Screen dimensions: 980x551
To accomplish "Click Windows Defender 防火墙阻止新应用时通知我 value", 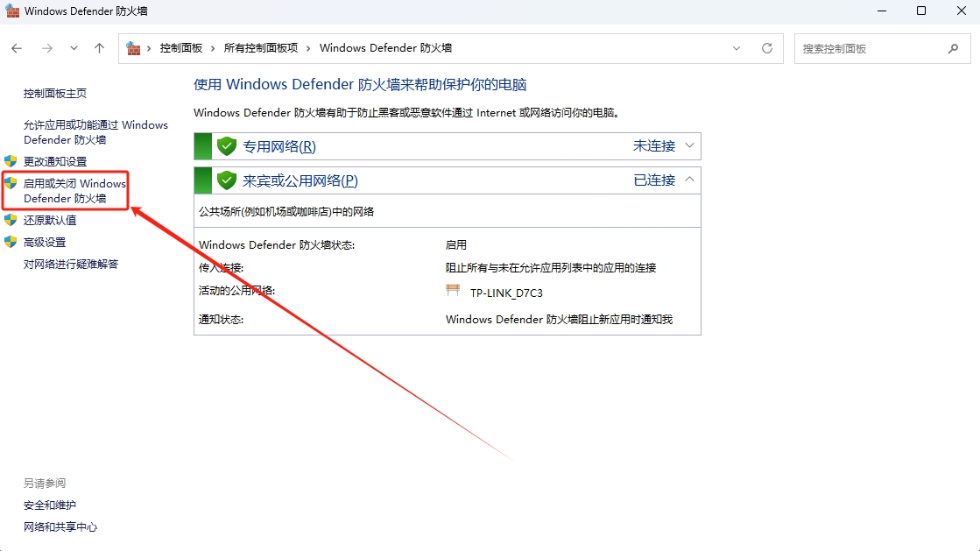I will (x=559, y=319).
